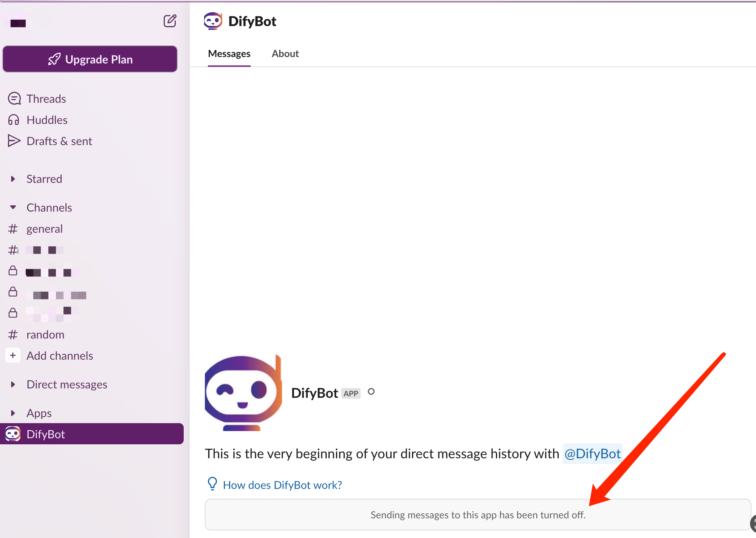Open the How does DifyBot work link
The height and width of the screenshot is (538, 756).
tap(282, 485)
